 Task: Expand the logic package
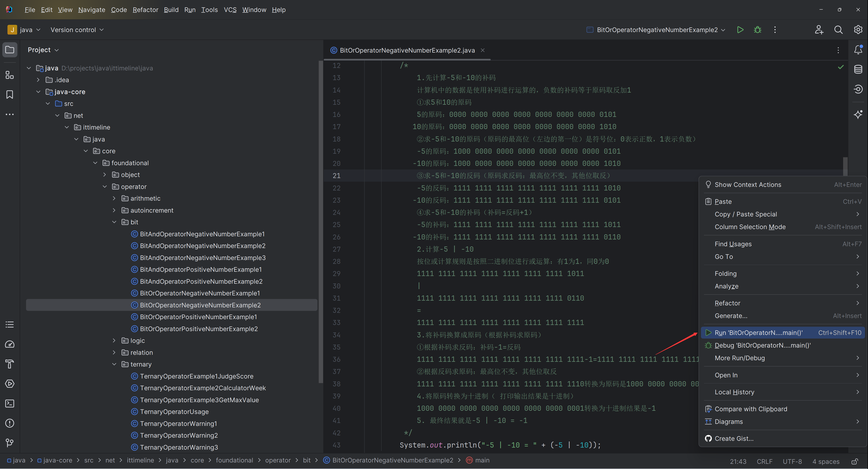click(114, 340)
